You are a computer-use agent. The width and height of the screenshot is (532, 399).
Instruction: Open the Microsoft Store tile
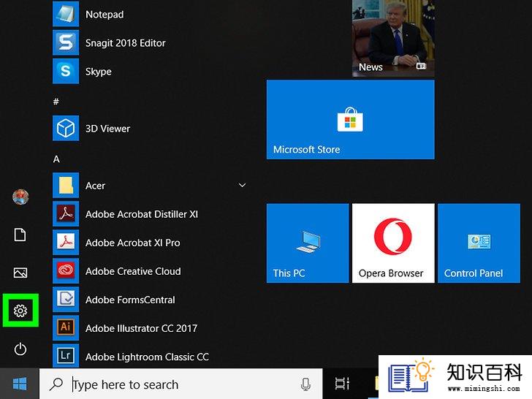click(351, 119)
